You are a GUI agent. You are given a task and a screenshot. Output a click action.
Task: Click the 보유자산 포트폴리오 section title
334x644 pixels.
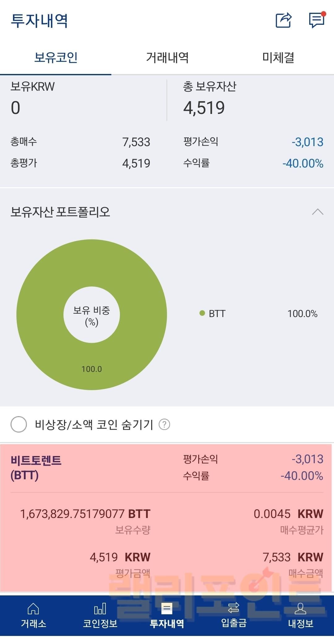coord(60,212)
